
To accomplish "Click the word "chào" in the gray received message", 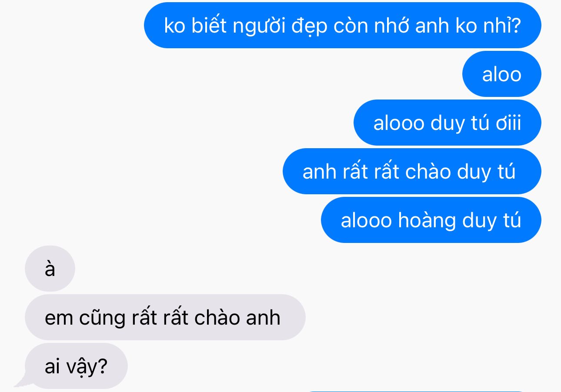I will (217, 318).
